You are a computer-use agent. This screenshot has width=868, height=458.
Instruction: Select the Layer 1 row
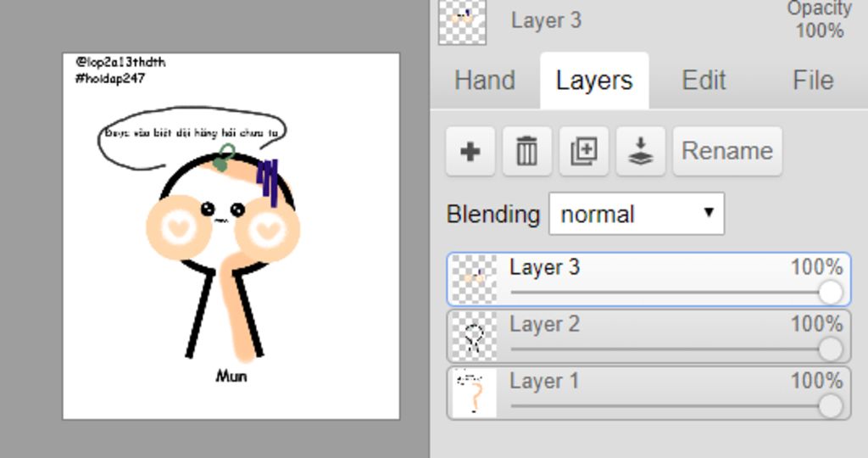pos(648,394)
